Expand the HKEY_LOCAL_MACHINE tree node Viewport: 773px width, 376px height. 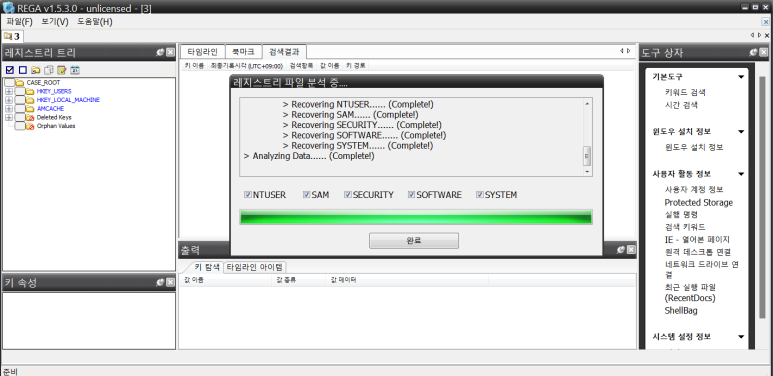coord(9,100)
